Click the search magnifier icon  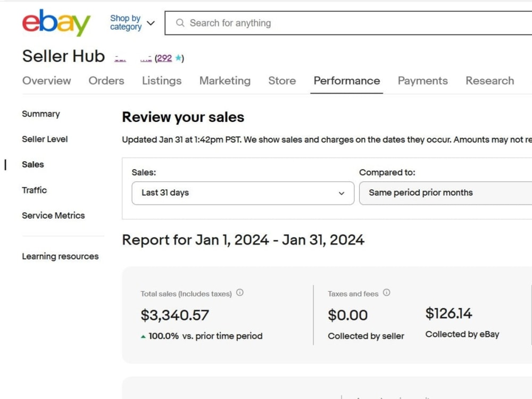[180, 23]
